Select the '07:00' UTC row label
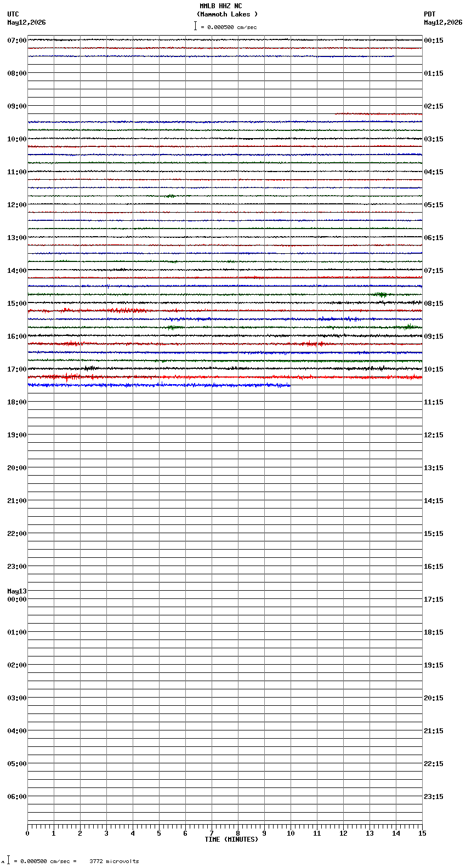 17,41
